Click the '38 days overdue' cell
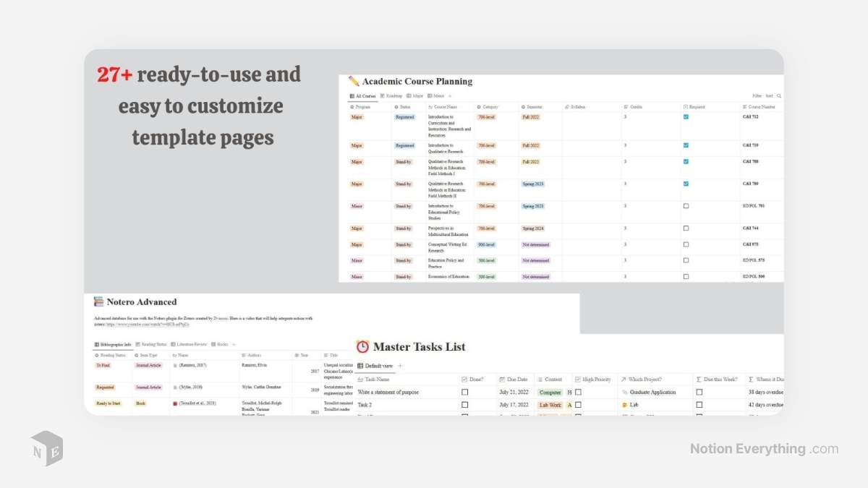The image size is (868, 488). (766, 392)
